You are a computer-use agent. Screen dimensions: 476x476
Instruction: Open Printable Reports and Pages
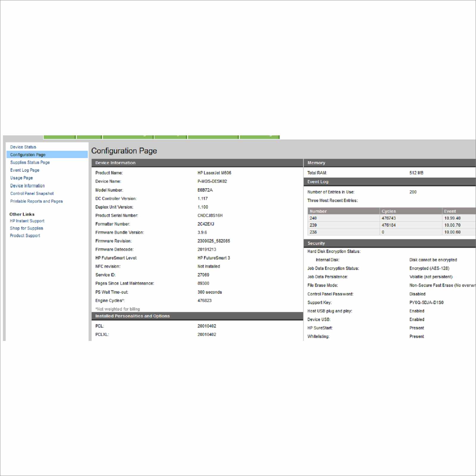coord(37,201)
